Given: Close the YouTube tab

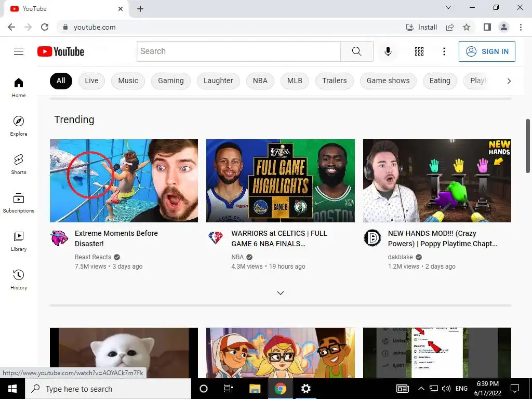Looking at the screenshot, I should point(121,9).
